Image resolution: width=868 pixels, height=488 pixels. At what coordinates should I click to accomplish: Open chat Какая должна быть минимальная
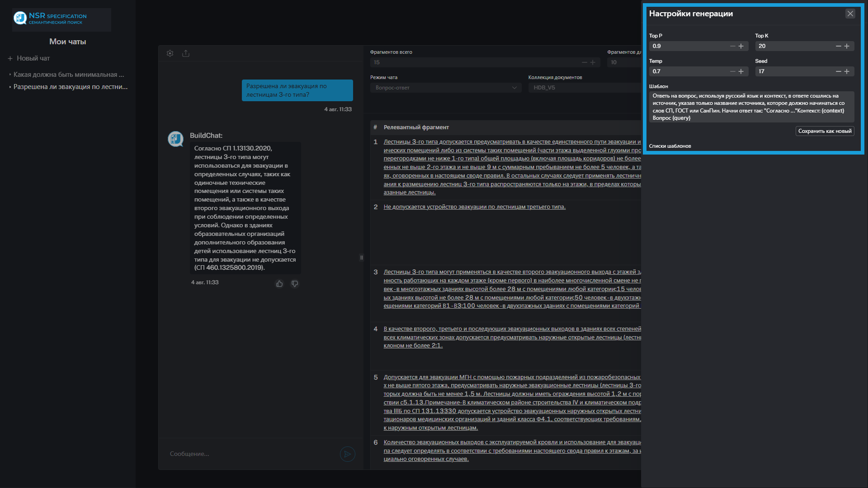tap(68, 75)
